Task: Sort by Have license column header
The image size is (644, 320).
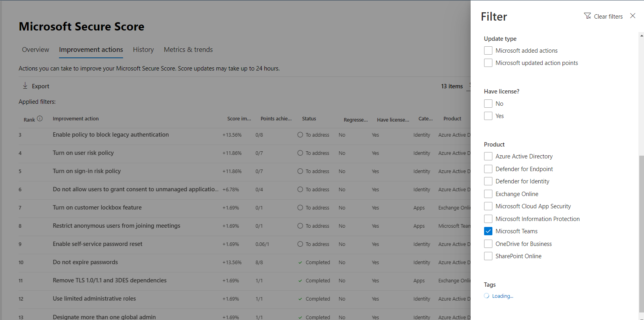Action: 393,120
